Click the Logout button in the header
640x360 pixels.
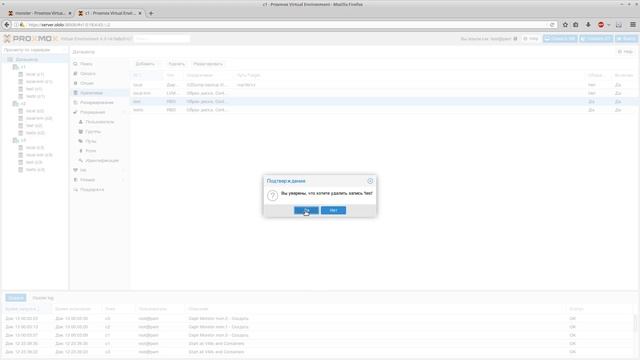tap(627, 39)
